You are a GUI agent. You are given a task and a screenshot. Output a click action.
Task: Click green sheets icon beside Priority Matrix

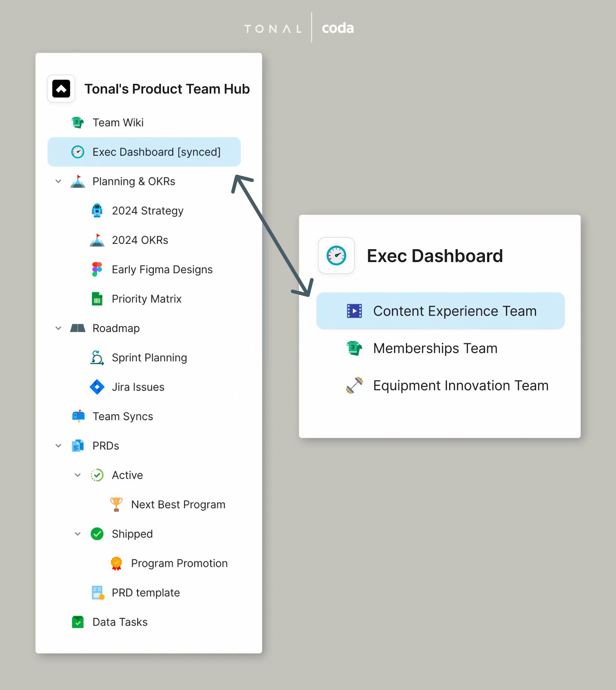coord(97,299)
